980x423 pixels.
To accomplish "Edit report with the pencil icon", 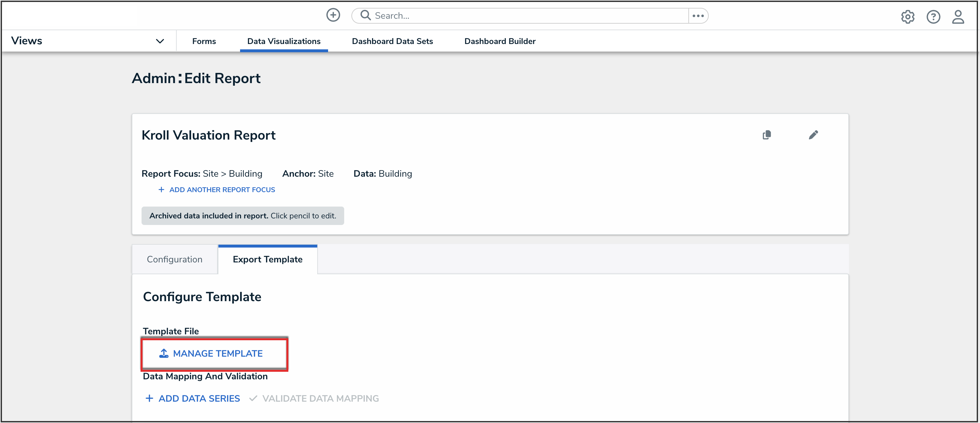I will 813,135.
